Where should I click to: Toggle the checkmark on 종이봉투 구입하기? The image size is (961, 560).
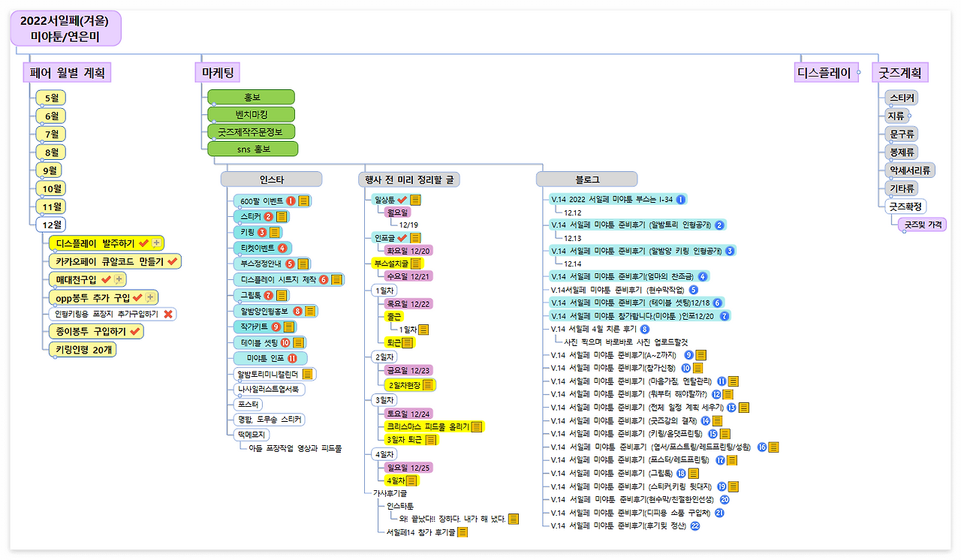click(135, 331)
